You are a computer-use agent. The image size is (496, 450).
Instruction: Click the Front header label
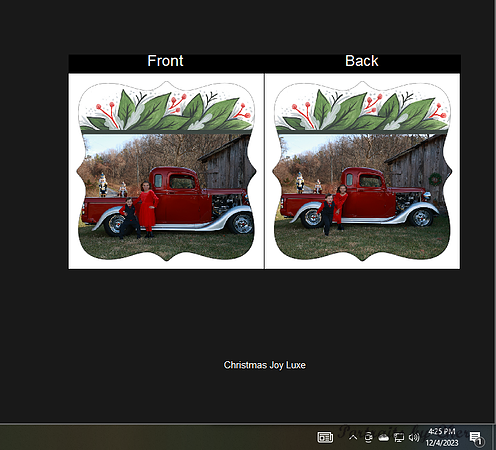165,61
